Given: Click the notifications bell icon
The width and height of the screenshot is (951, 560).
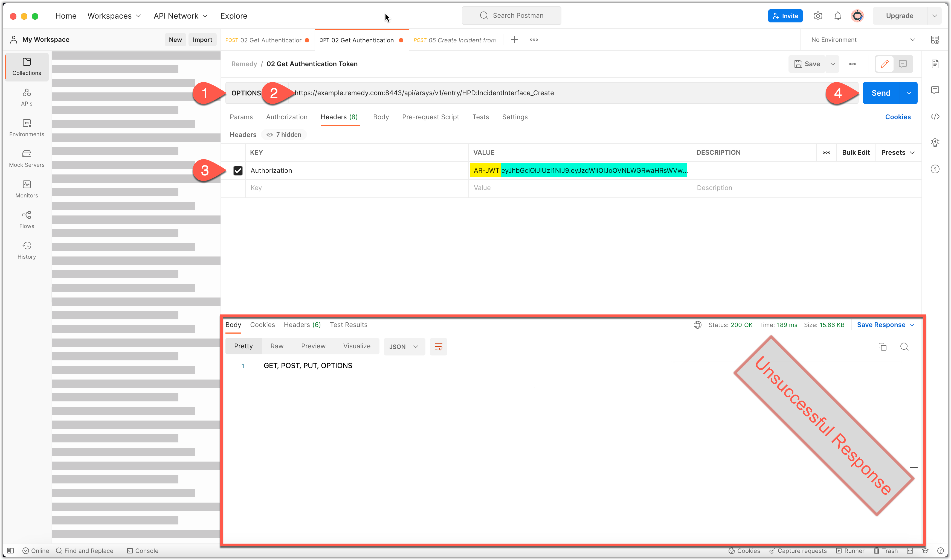Looking at the screenshot, I should point(837,16).
